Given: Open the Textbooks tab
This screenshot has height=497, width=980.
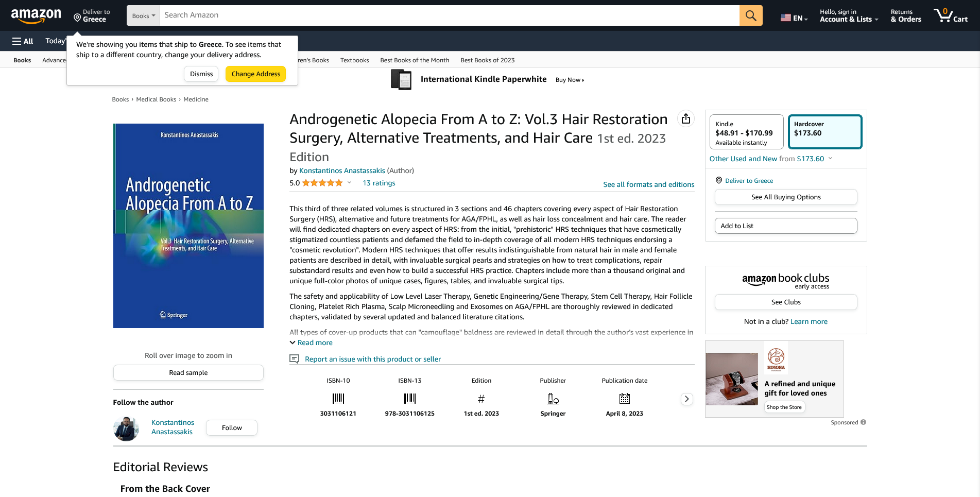Looking at the screenshot, I should pos(354,60).
